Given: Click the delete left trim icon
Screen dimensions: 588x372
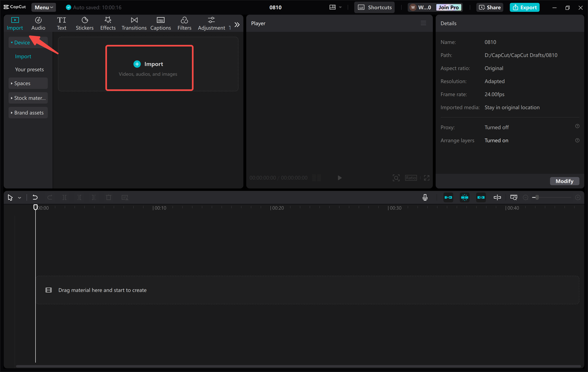Looking at the screenshot, I should pyautogui.click(x=79, y=197).
